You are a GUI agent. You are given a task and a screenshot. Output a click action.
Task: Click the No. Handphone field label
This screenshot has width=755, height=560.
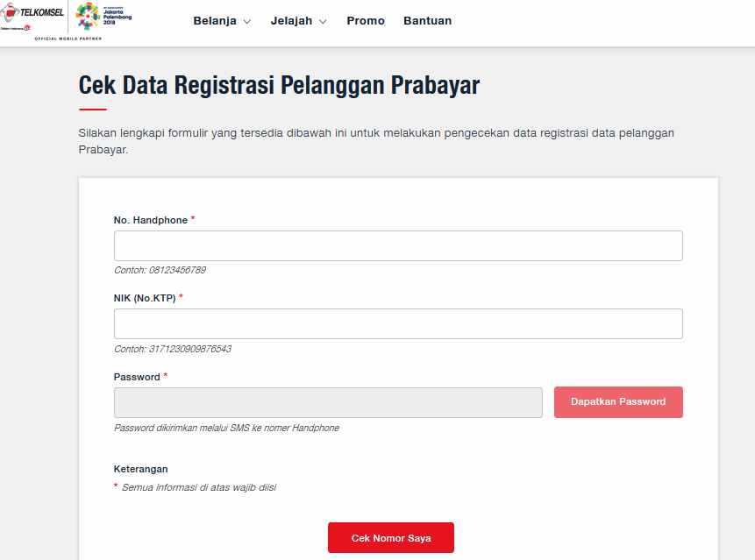pos(151,221)
